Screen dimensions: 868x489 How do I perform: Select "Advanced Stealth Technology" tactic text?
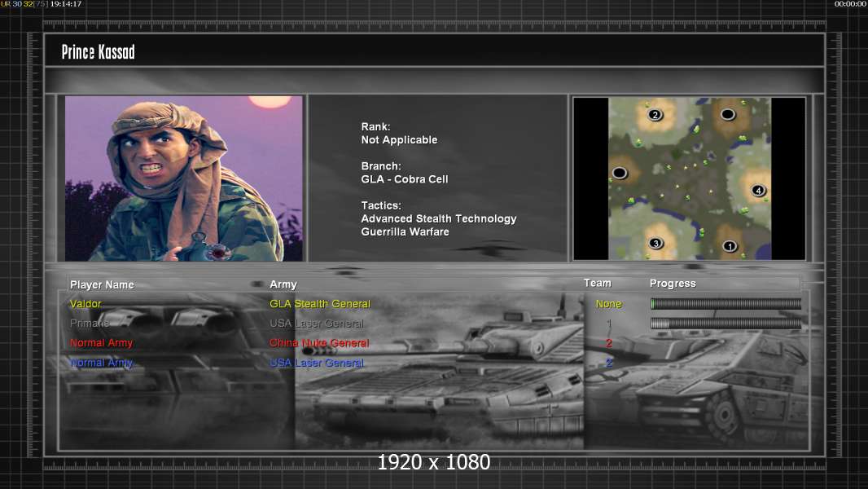pos(439,218)
